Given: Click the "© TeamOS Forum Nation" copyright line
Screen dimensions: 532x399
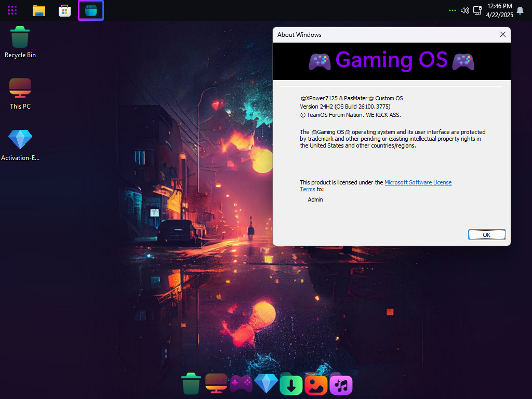Looking at the screenshot, I should (351, 115).
